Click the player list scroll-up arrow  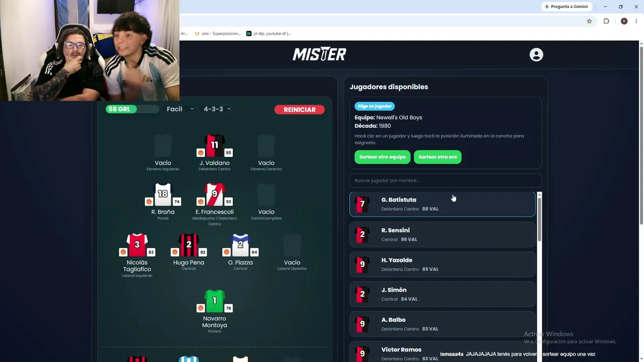click(539, 195)
